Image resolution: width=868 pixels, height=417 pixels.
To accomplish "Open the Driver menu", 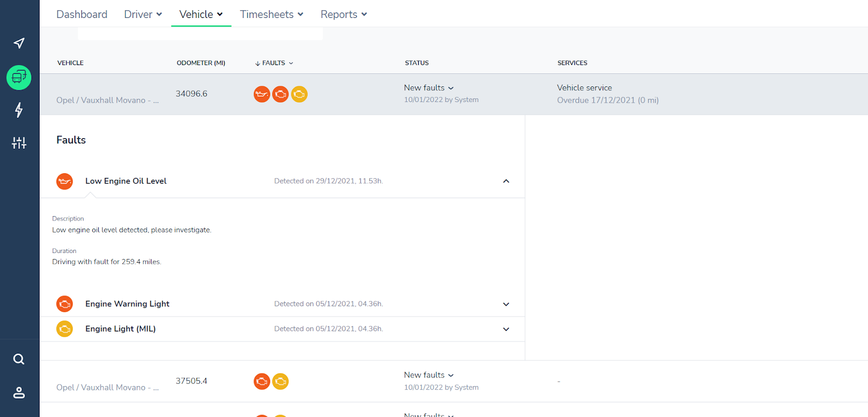I will [x=143, y=14].
